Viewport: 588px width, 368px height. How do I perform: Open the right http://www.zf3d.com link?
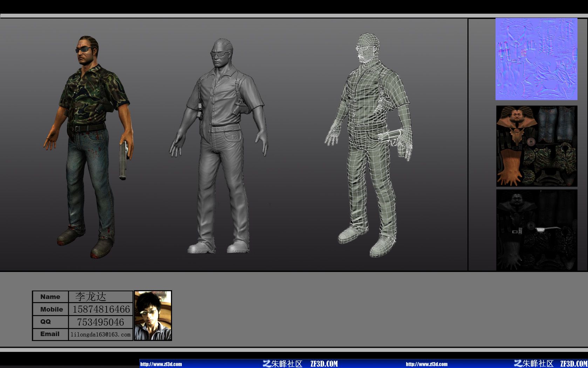tap(427, 364)
